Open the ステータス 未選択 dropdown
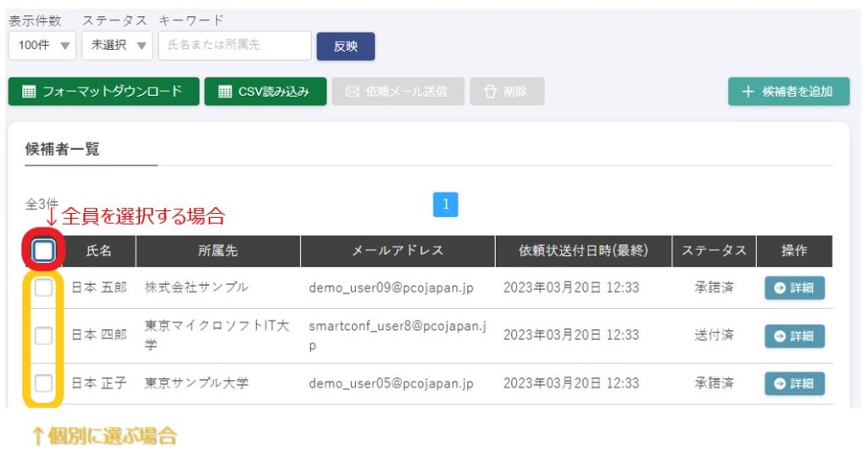The width and height of the screenshot is (868, 452). coord(117,46)
